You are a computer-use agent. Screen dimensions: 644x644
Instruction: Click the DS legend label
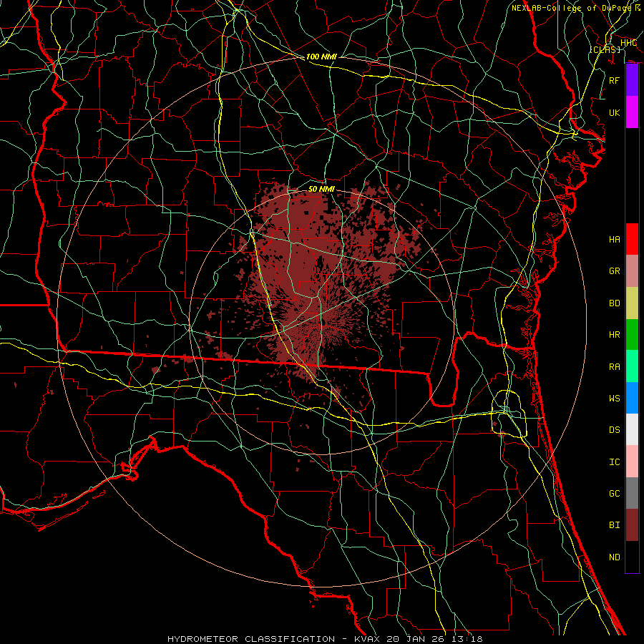(615, 430)
